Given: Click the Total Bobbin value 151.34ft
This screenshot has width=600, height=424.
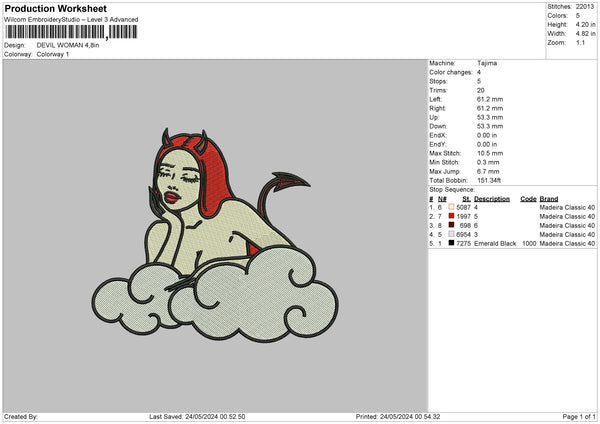Looking at the screenshot, I should [489, 180].
